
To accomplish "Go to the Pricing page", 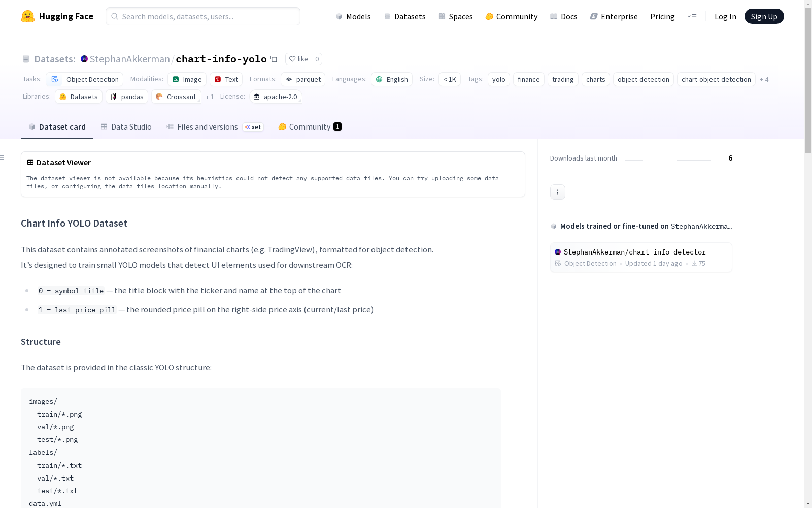I will click(x=662, y=16).
